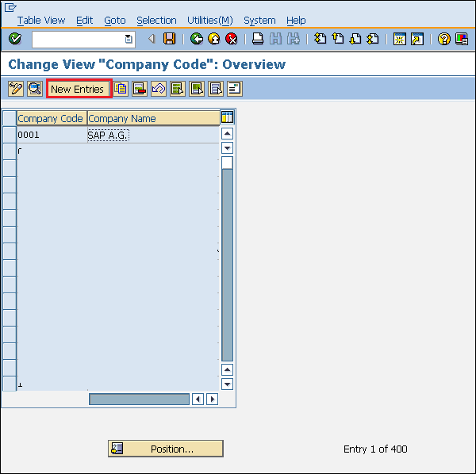
Task: Click the 0001 company code cell
Action: click(52, 135)
